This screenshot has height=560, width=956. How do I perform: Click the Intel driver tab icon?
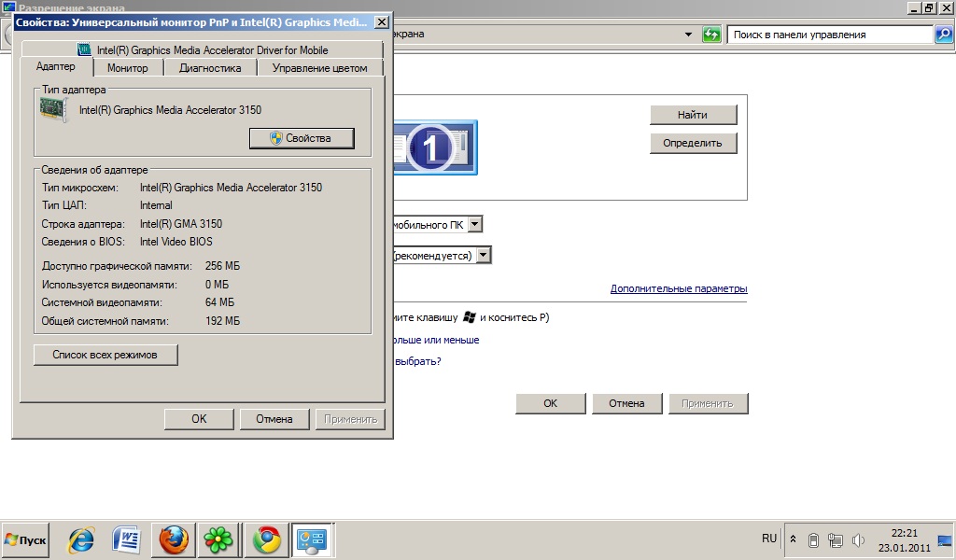click(x=85, y=49)
